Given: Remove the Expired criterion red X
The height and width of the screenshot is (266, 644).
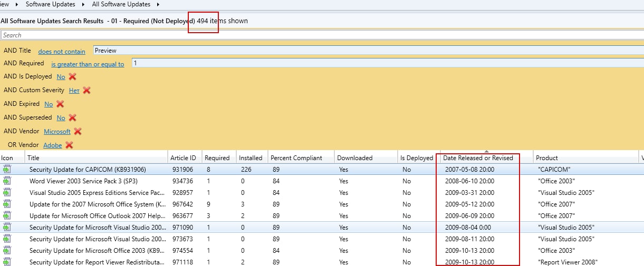Looking at the screenshot, I should click(60, 104).
